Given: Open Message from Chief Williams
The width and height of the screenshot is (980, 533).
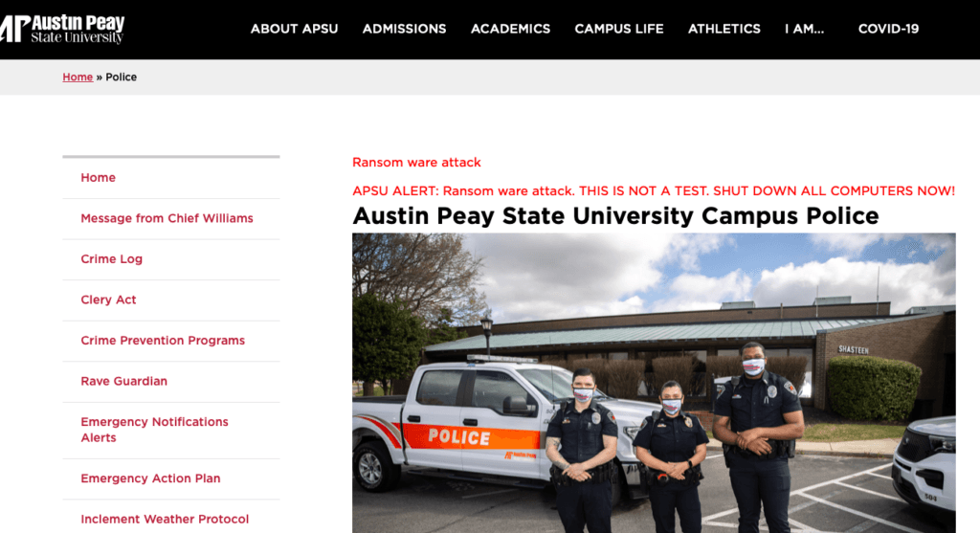Looking at the screenshot, I should tap(167, 218).
